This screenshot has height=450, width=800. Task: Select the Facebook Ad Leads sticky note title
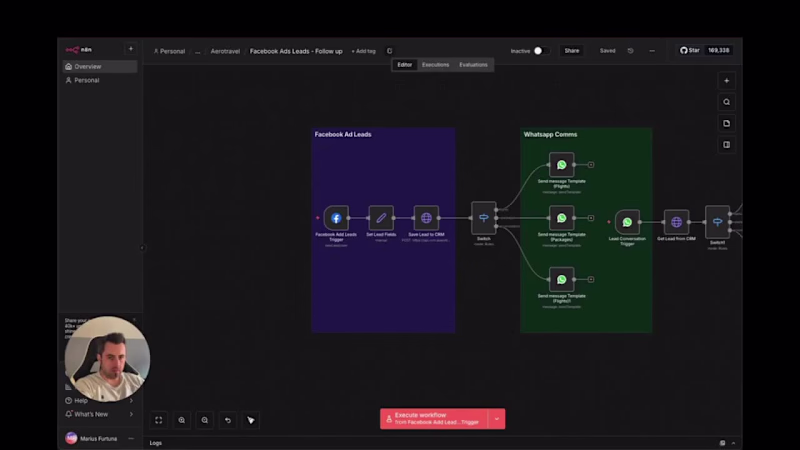coord(343,134)
